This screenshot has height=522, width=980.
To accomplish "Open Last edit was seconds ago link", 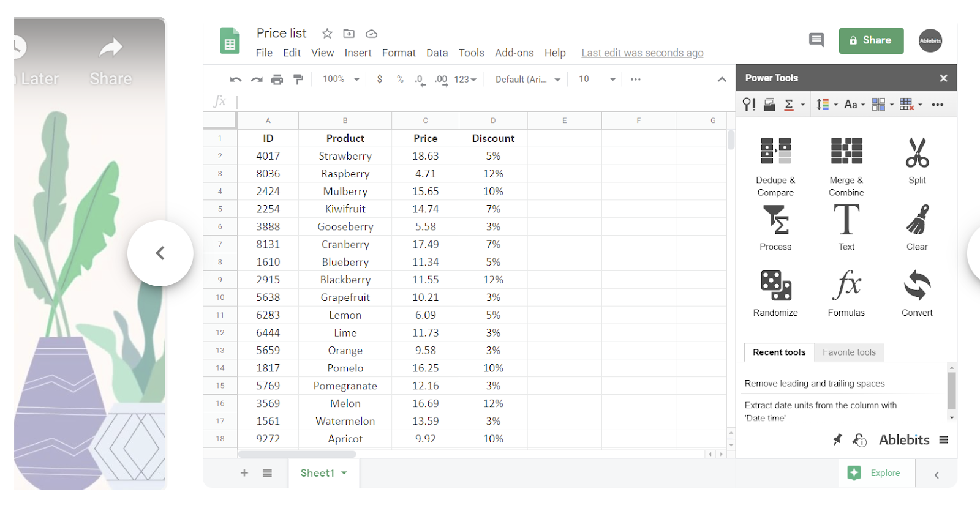I will coord(642,53).
